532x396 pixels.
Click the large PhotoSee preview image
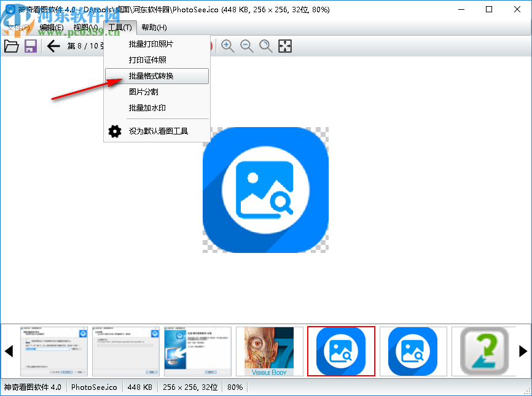pyautogui.click(x=265, y=190)
